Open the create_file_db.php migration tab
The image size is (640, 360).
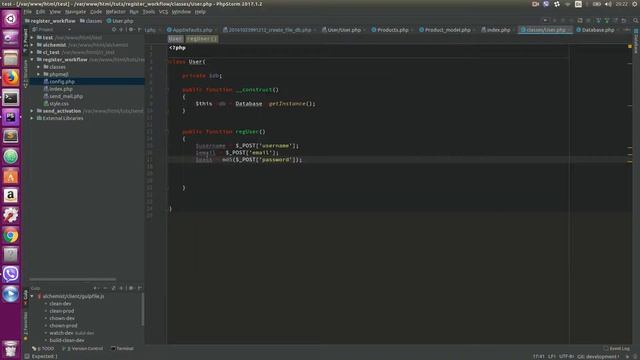(x=269, y=30)
